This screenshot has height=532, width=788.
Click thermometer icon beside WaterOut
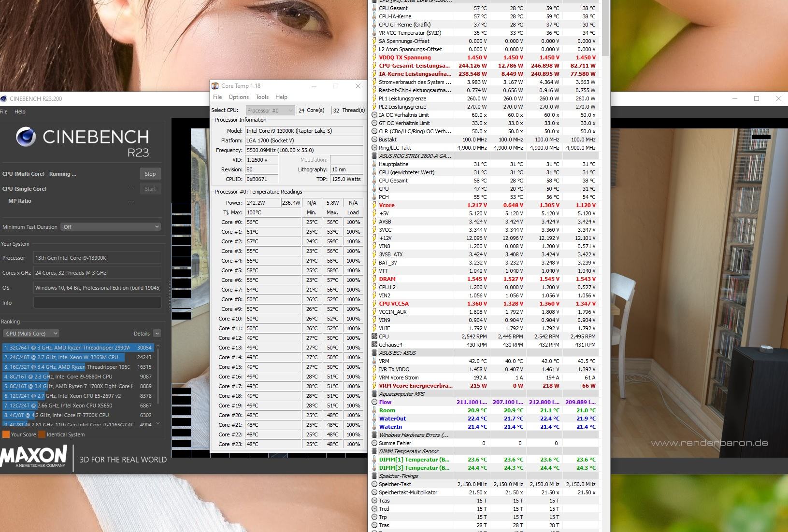(374, 419)
